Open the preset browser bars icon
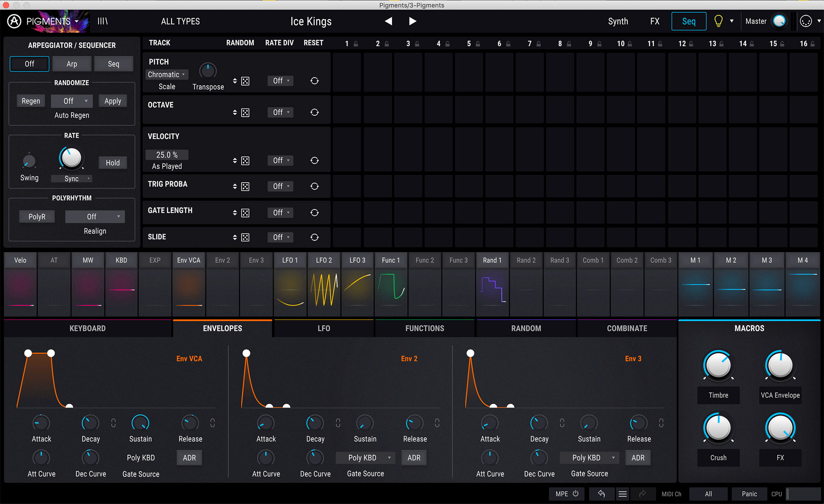This screenshot has width=824, height=504. [103, 21]
